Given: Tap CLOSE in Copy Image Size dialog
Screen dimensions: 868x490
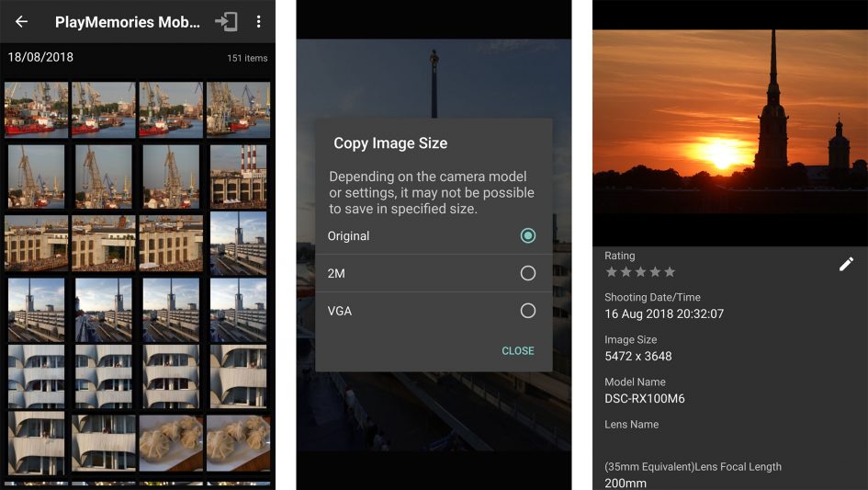Looking at the screenshot, I should coord(518,351).
